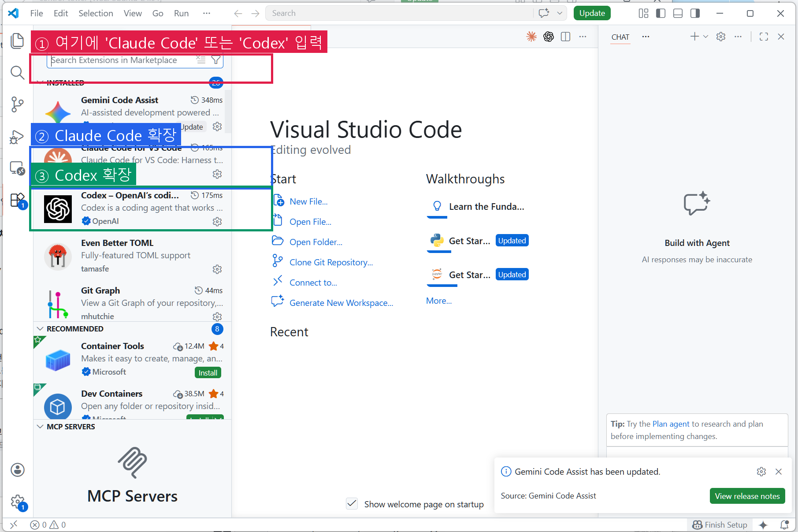Click Generate New Workspace link
The height and width of the screenshot is (532, 798).
pyautogui.click(x=341, y=303)
